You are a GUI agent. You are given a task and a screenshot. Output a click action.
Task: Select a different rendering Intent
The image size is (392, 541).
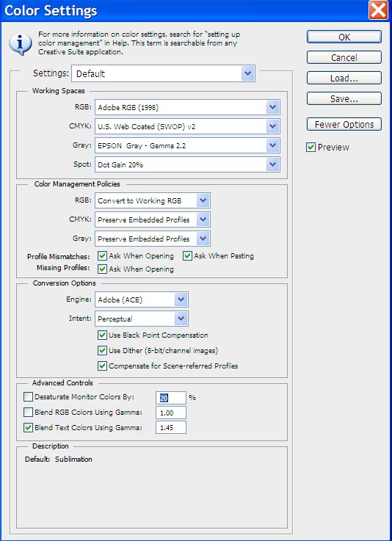click(142, 319)
